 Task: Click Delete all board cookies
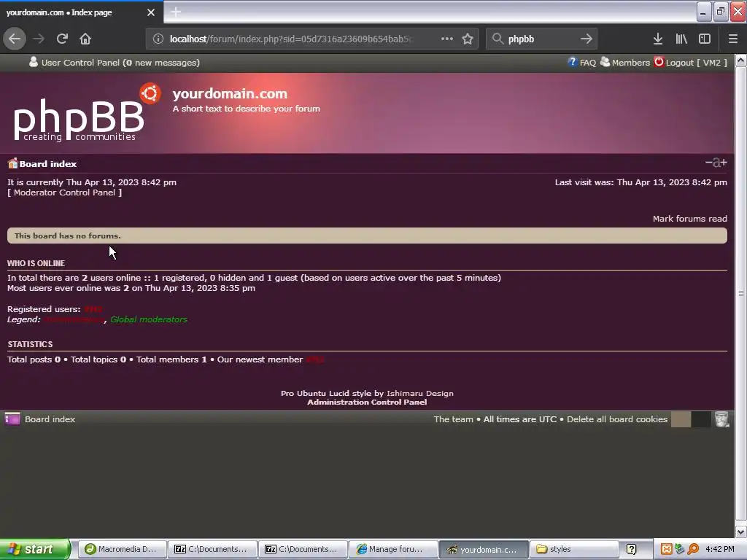coord(617,419)
